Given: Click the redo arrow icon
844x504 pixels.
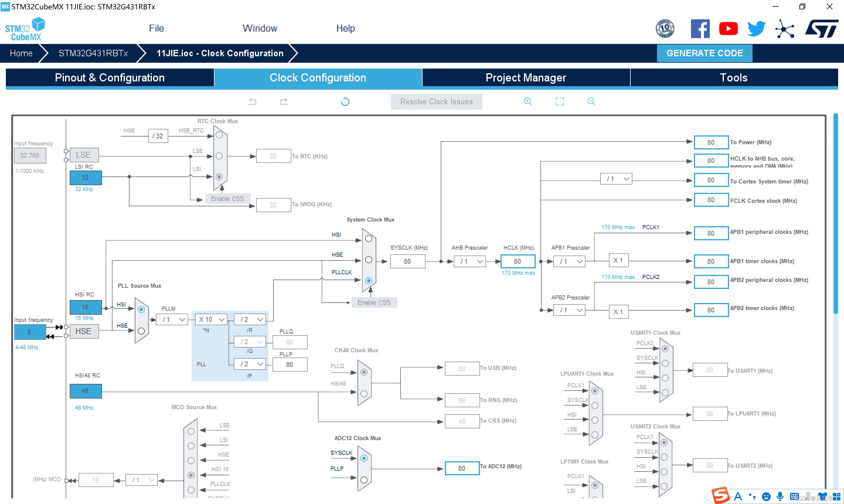Looking at the screenshot, I should click(284, 101).
